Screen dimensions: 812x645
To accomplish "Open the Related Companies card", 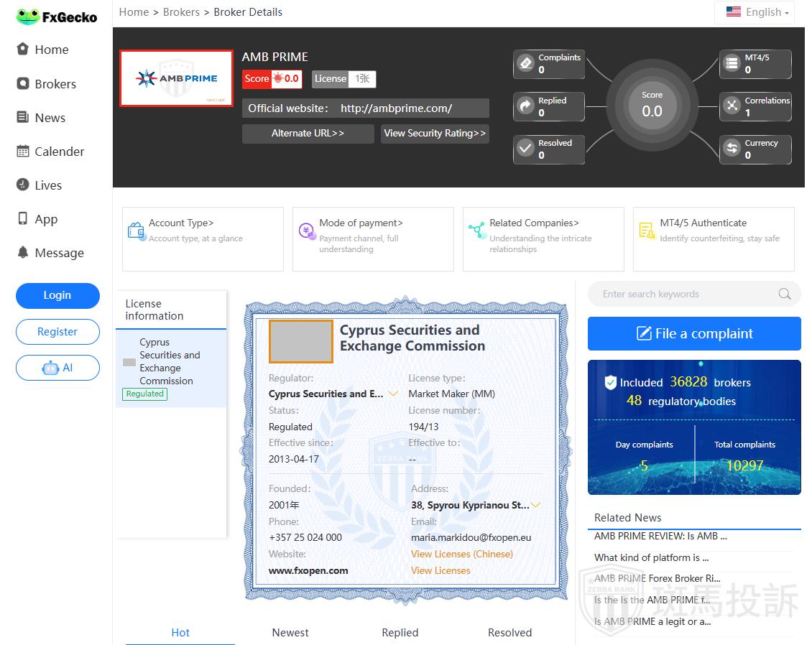I will point(543,238).
